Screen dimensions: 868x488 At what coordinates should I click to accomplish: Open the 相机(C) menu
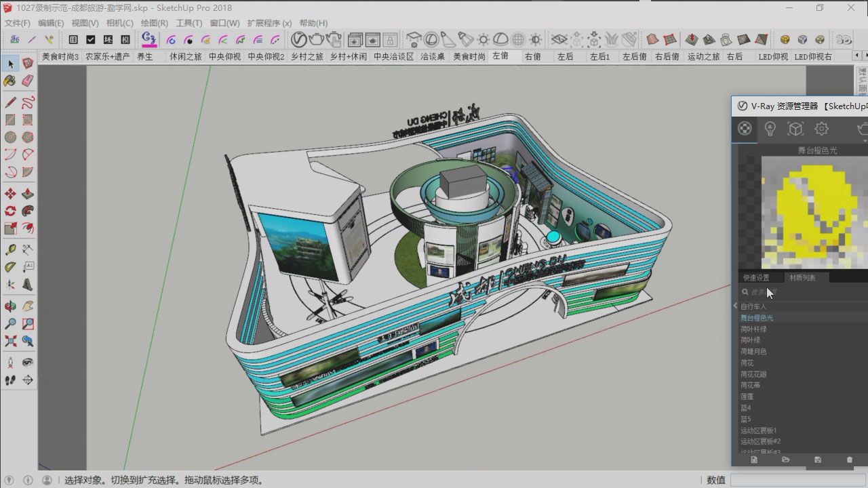click(120, 23)
